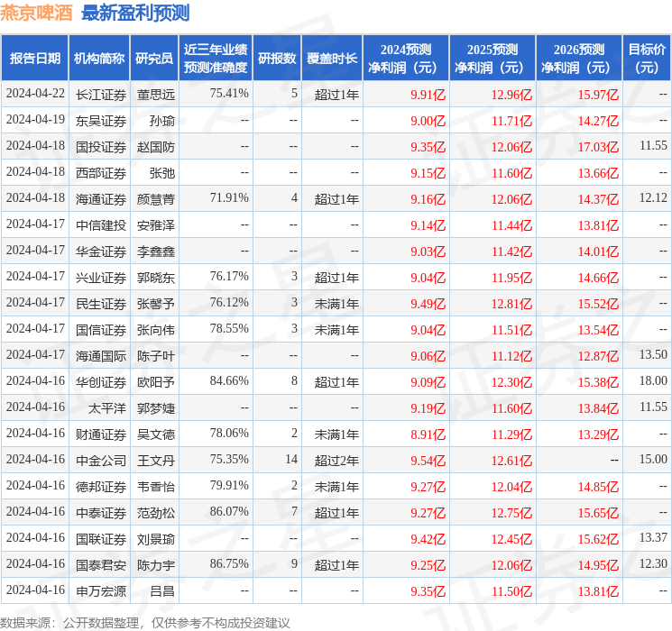Click 国泰君安 institution cell
Screen dimensions: 672x631
(x=101, y=564)
